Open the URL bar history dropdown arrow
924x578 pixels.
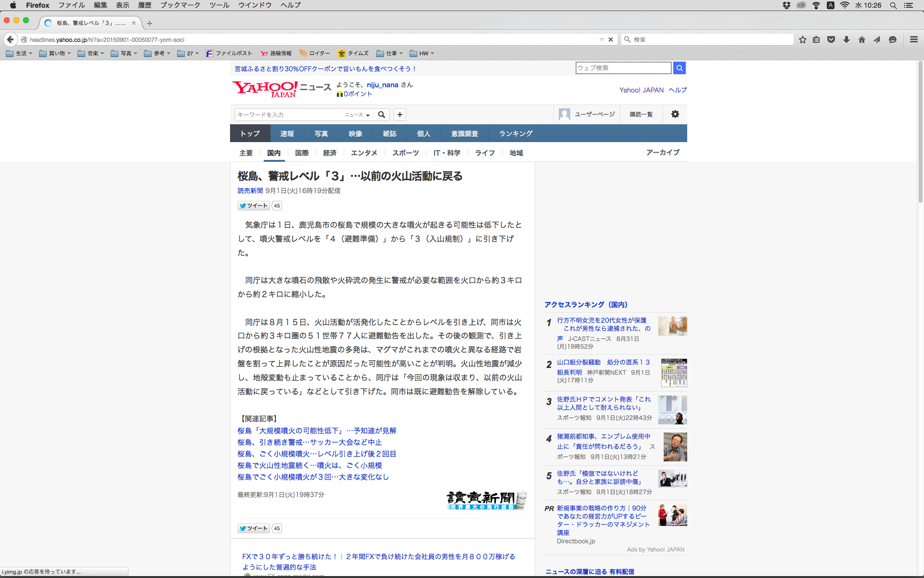(x=602, y=39)
